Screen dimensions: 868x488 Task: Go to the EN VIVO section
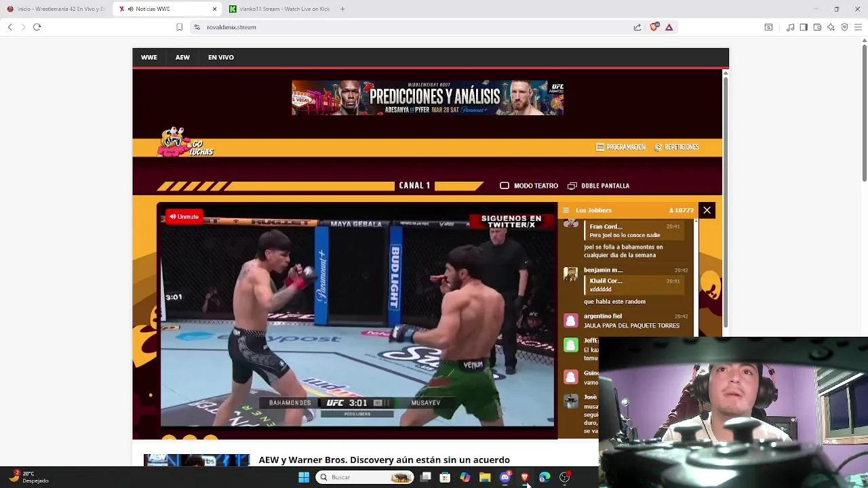point(221,58)
